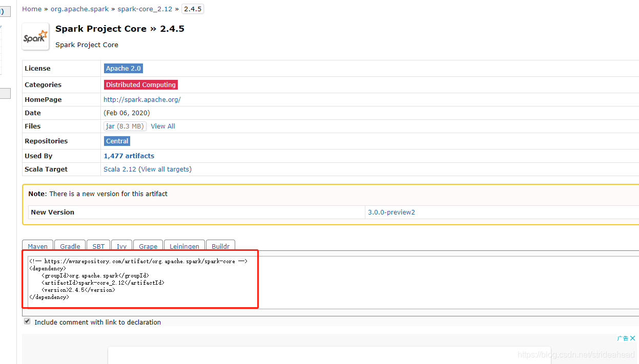The width and height of the screenshot is (639, 364).
Task: Click View all targets link
Action: pos(165,169)
